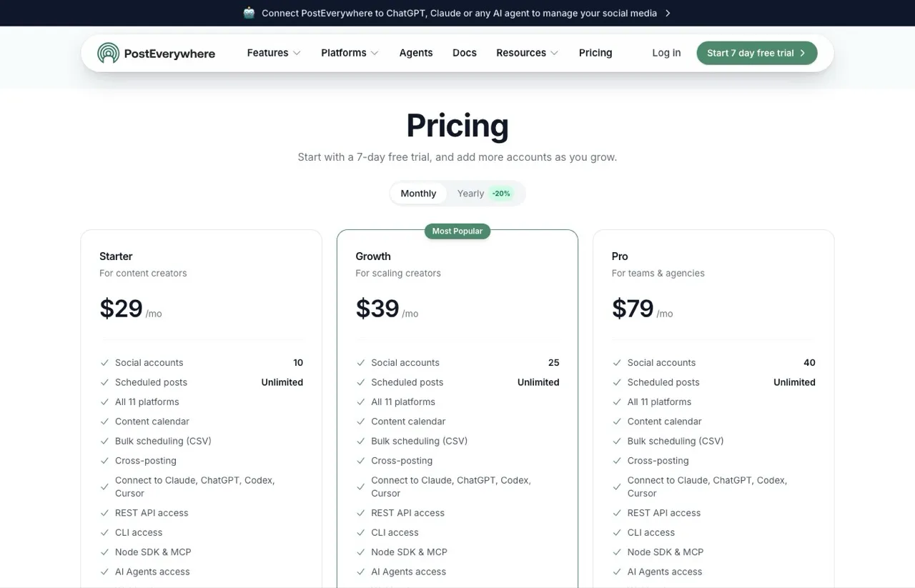This screenshot has height=588, width=915.
Task: Click the Pricing page heading
Action: point(457,126)
